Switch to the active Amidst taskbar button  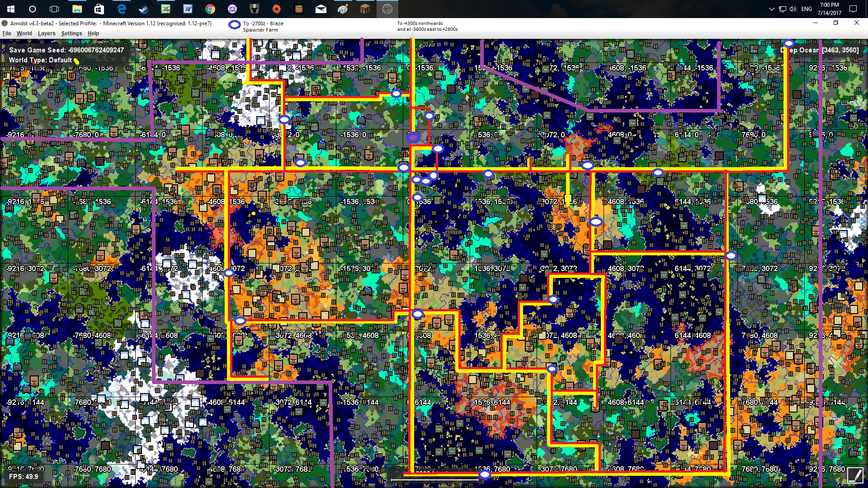387,9
